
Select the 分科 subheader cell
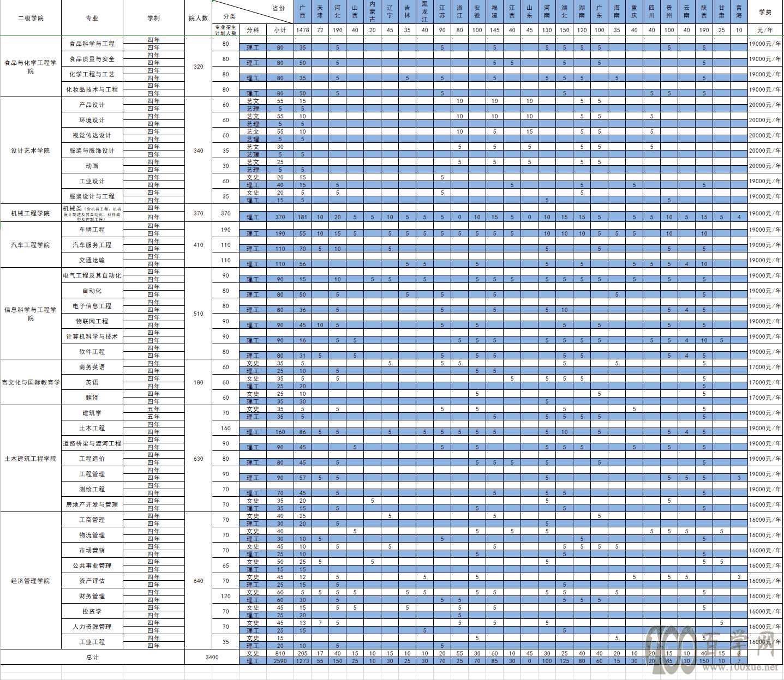point(253,30)
